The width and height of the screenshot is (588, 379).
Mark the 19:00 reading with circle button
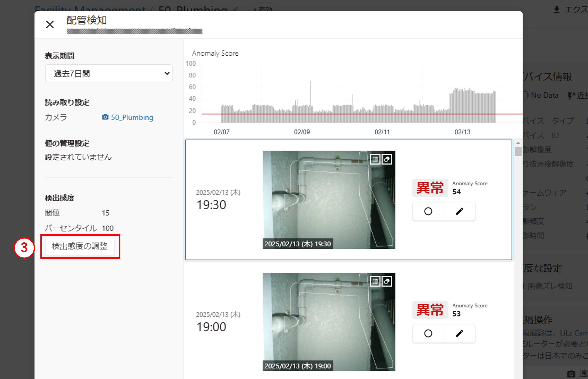coord(428,333)
